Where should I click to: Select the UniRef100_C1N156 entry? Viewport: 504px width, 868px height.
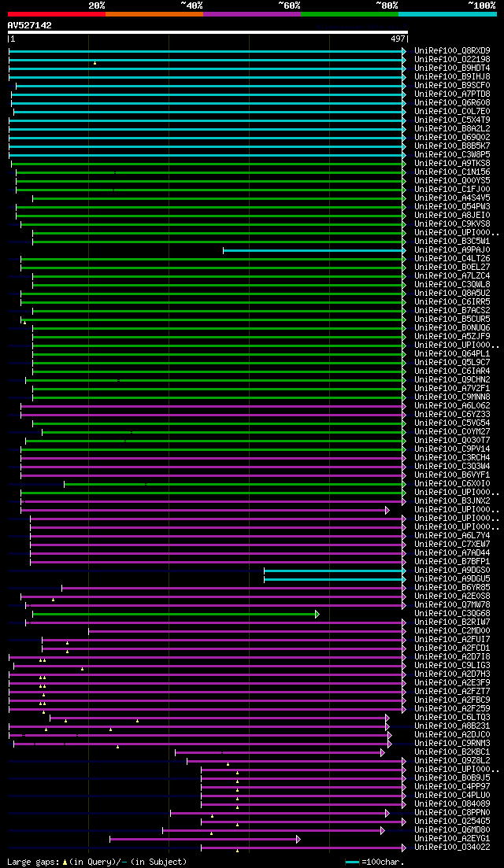[x=452, y=172]
